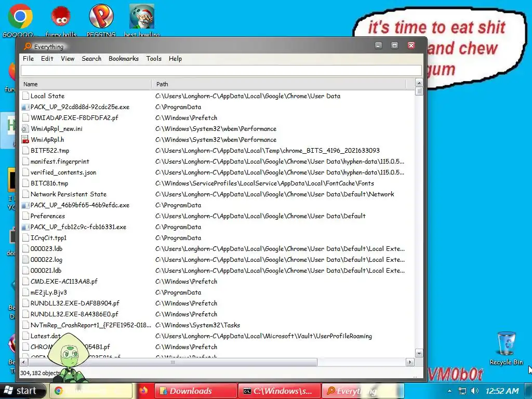Open the Tools menu

[154, 58]
